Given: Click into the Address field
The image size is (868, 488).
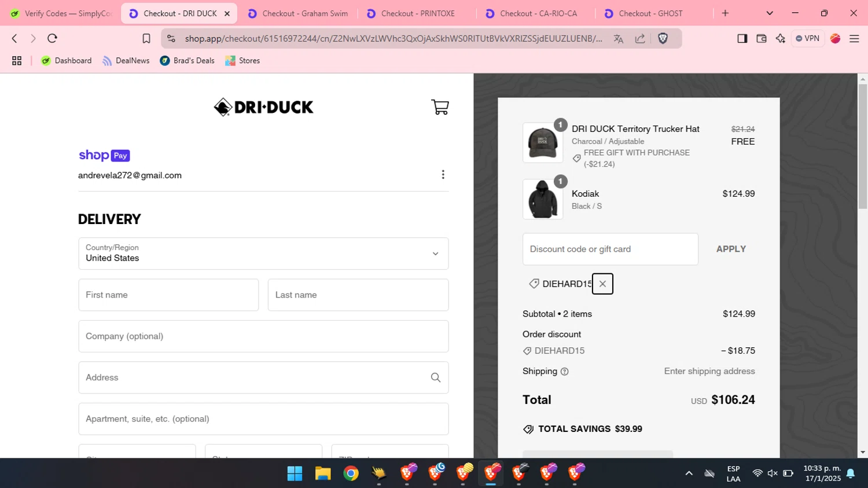Looking at the screenshot, I should pyautogui.click(x=263, y=377).
